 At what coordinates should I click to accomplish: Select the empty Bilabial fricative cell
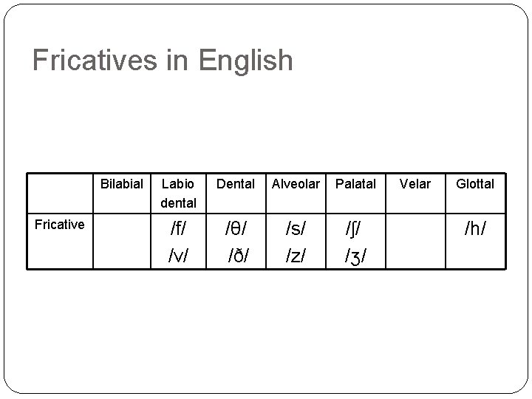pyautogui.click(x=120, y=241)
